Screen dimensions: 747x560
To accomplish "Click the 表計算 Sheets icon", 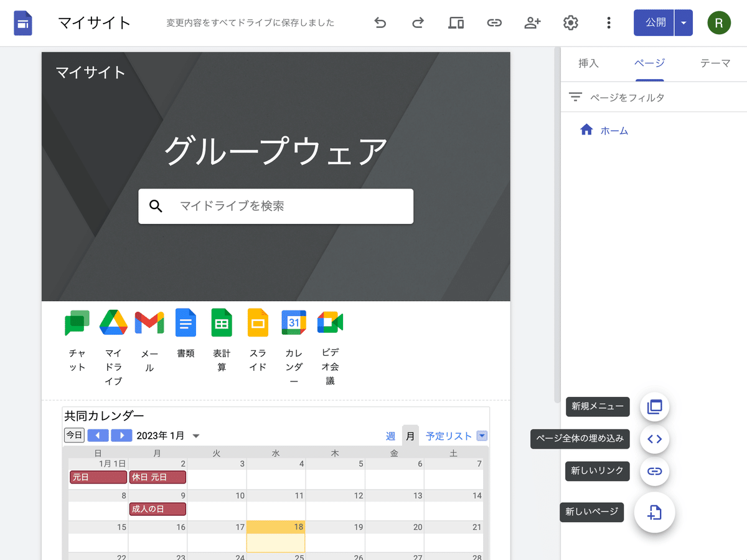I will (222, 322).
